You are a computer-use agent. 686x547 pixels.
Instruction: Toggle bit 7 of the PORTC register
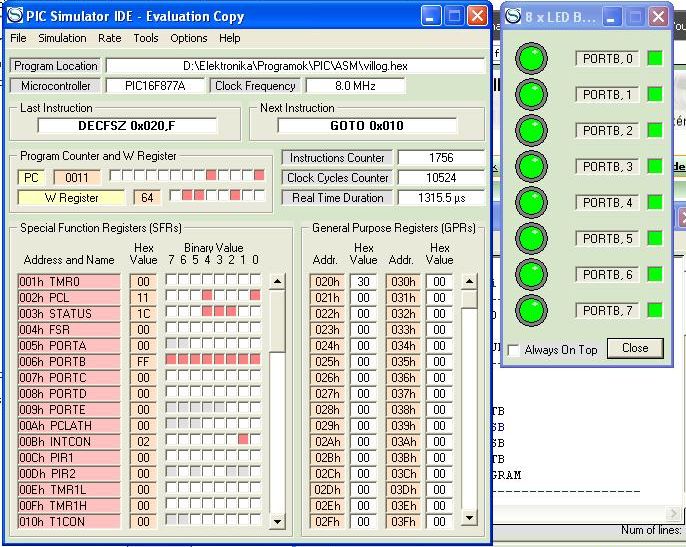171,375
